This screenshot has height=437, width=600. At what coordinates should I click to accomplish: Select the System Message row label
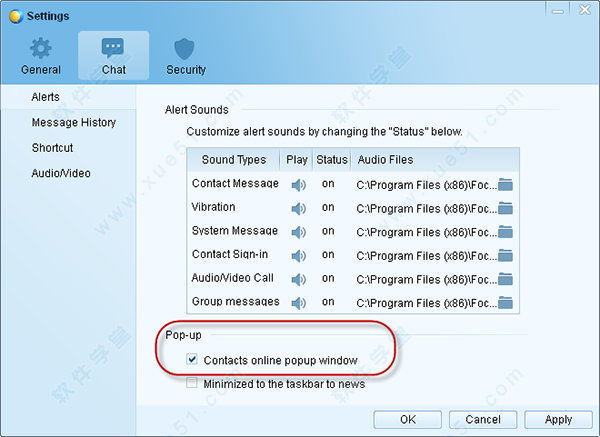[x=235, y=231]
